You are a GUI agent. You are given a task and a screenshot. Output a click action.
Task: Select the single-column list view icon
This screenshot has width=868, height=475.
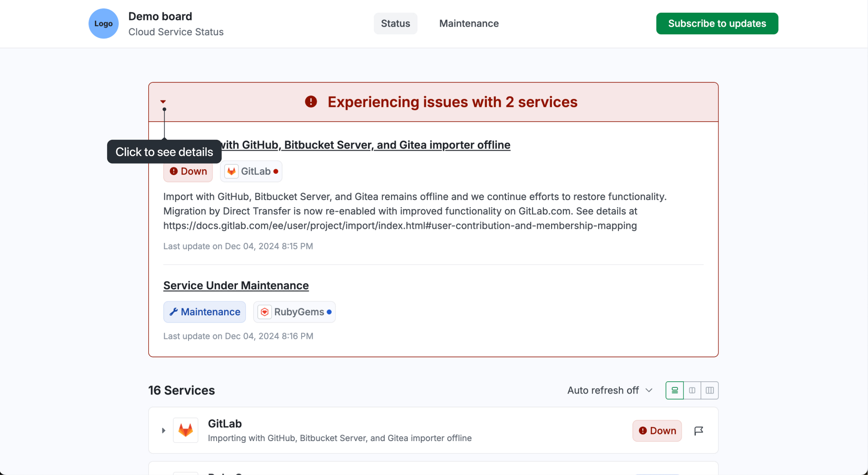675,390
